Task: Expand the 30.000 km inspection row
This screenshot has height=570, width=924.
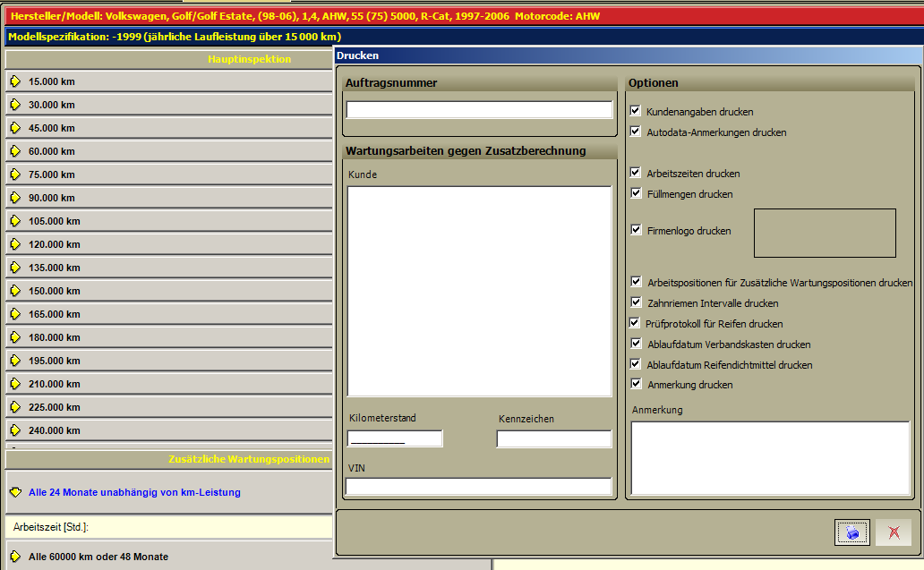Action: click(x=169, y=105)
